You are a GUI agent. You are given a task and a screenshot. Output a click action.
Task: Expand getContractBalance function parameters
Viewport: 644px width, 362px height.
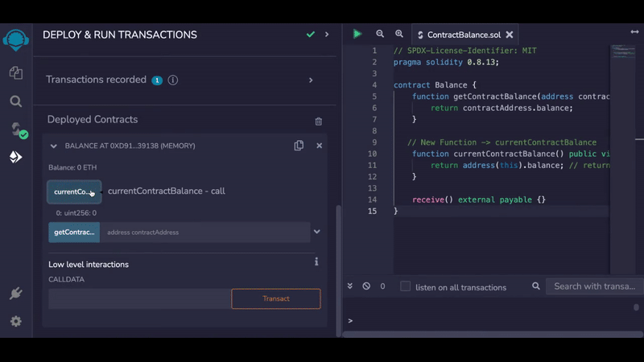point(317,232)
